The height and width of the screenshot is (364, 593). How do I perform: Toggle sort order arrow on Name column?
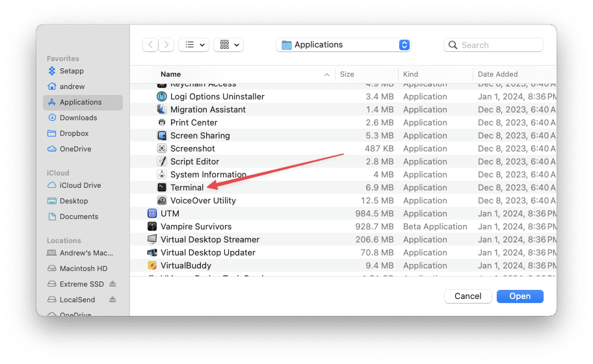[327, 75]
